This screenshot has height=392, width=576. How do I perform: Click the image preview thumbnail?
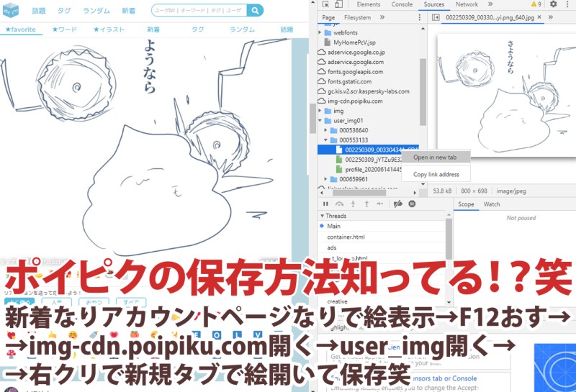tap(507, 96)
